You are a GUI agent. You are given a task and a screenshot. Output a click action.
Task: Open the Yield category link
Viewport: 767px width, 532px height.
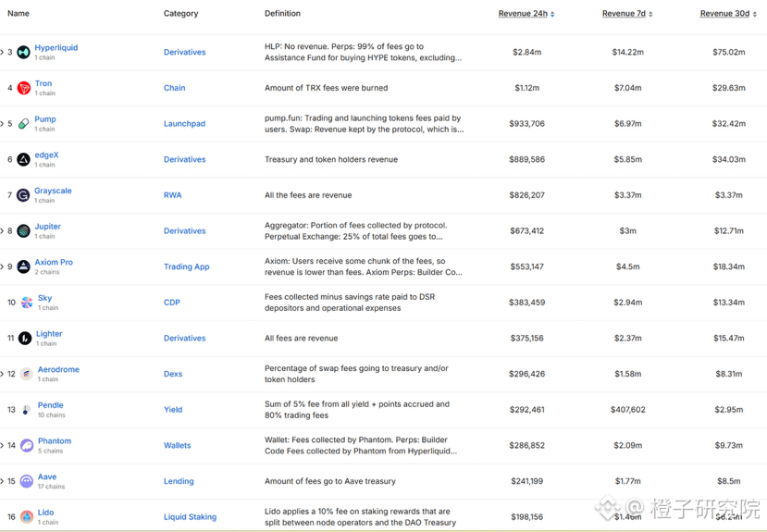tap(173, 410)
